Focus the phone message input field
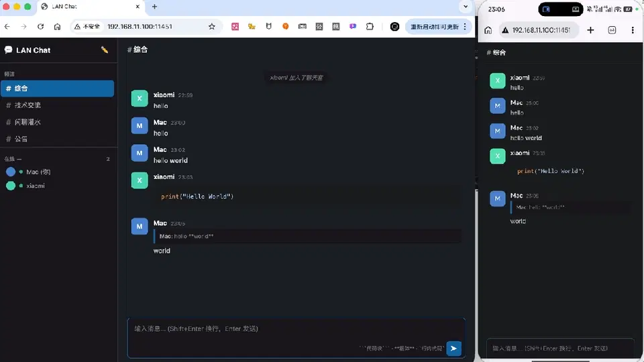The width and height of the screenshot is (644, 362). [560, 348]
